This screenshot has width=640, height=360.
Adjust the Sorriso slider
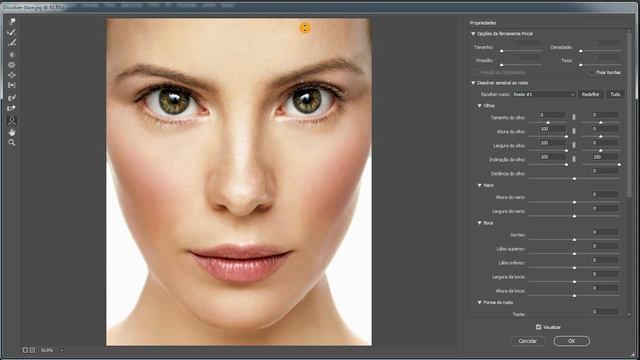(x=574, y=240)
